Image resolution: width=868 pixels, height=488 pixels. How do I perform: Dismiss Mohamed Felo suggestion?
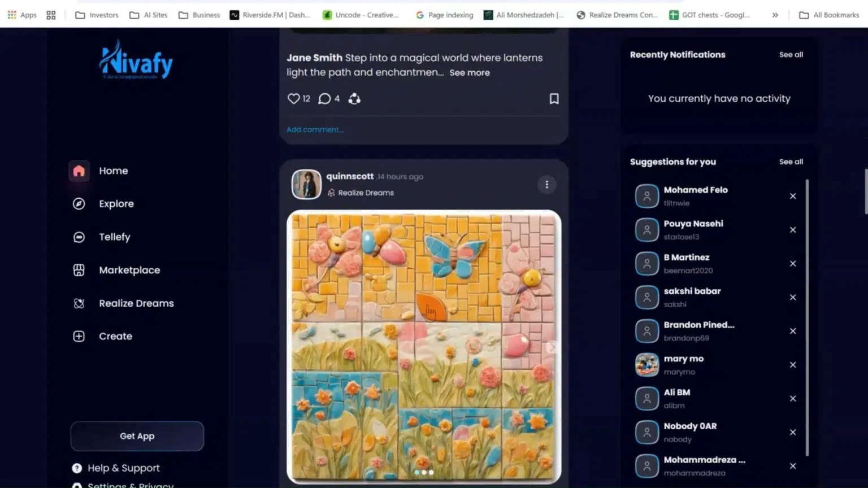pyautogui.click(x=793, y=196)
